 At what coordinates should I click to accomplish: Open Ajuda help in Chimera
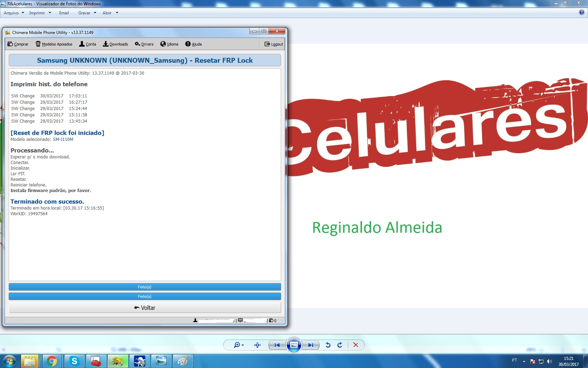tap(194, 44)
